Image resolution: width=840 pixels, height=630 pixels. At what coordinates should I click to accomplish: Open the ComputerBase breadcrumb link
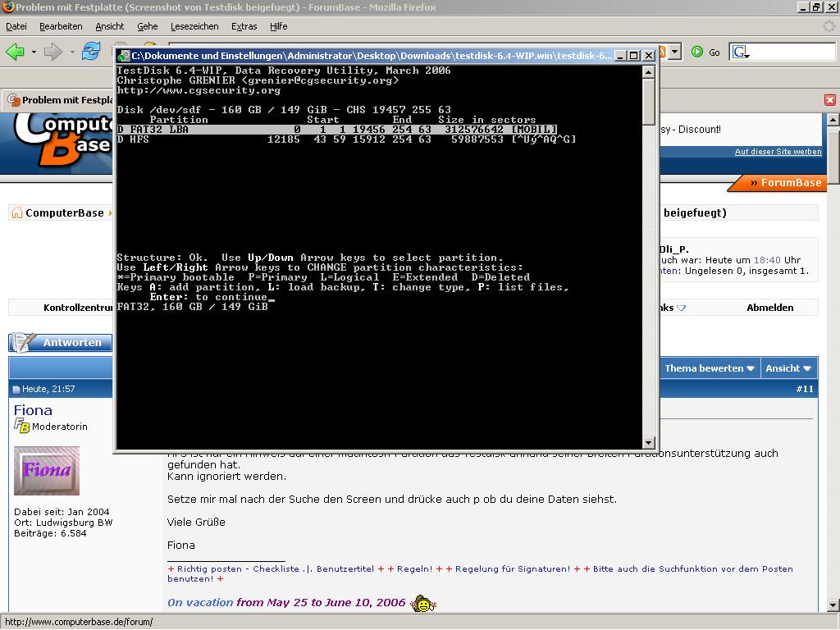[x=65, y=212]
